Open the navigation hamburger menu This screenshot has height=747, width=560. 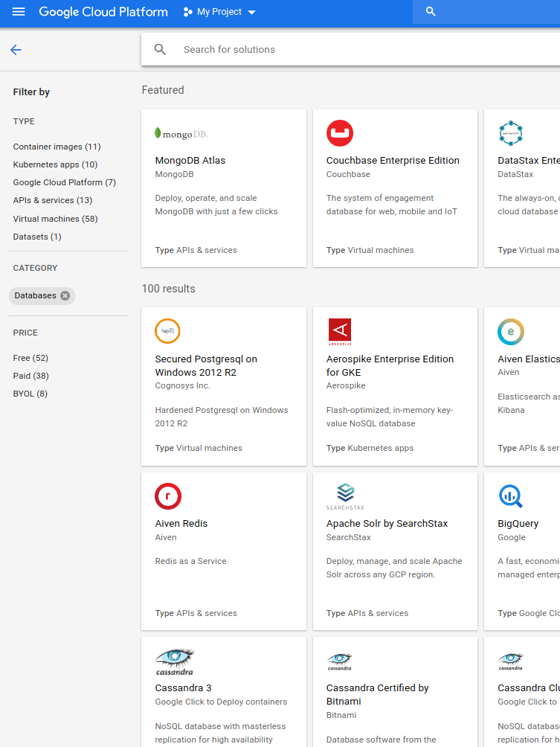[18, 12]
